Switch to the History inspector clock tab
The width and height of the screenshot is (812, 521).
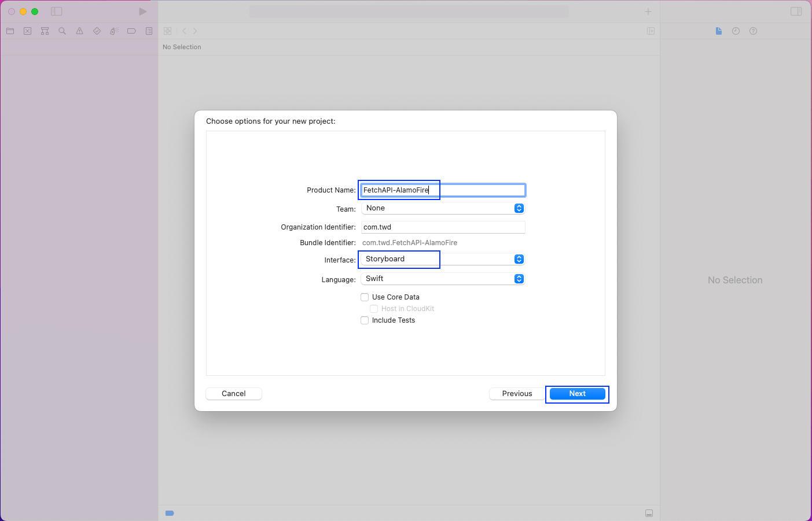pyautogui.click(x=736, y=31)
